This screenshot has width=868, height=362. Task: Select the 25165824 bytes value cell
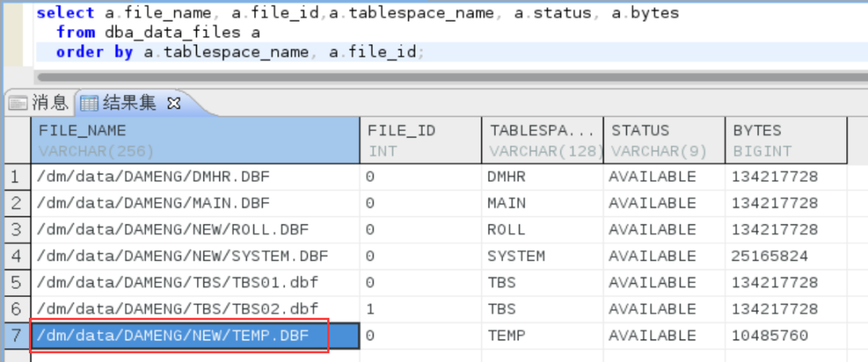[769, 256]
